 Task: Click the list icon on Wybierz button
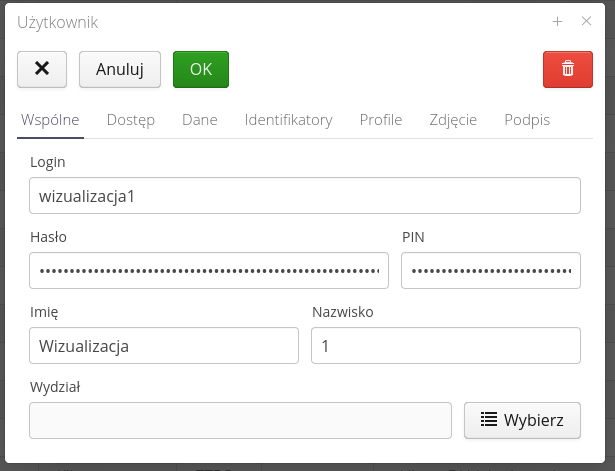point(489,420)
